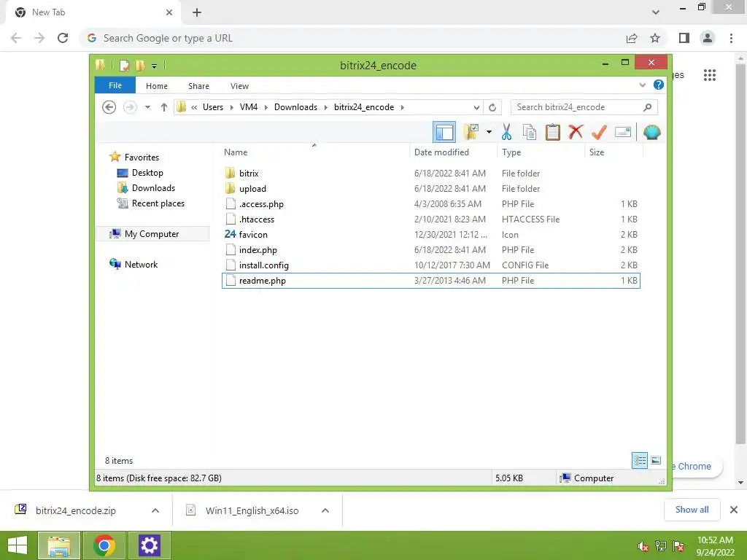Select the favicon icon file
This screenshot has height=560, width=747.
coord(431,234)
